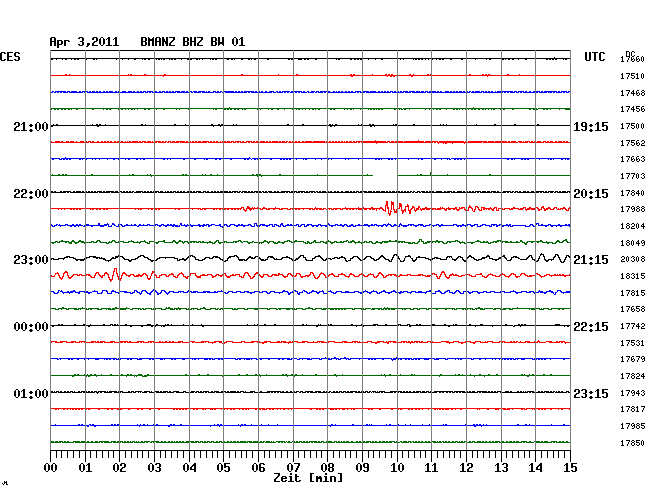This screenshot has height=494, width=650.
Task: Click the "22:00" local time label
Action: [x=31, y=194]
